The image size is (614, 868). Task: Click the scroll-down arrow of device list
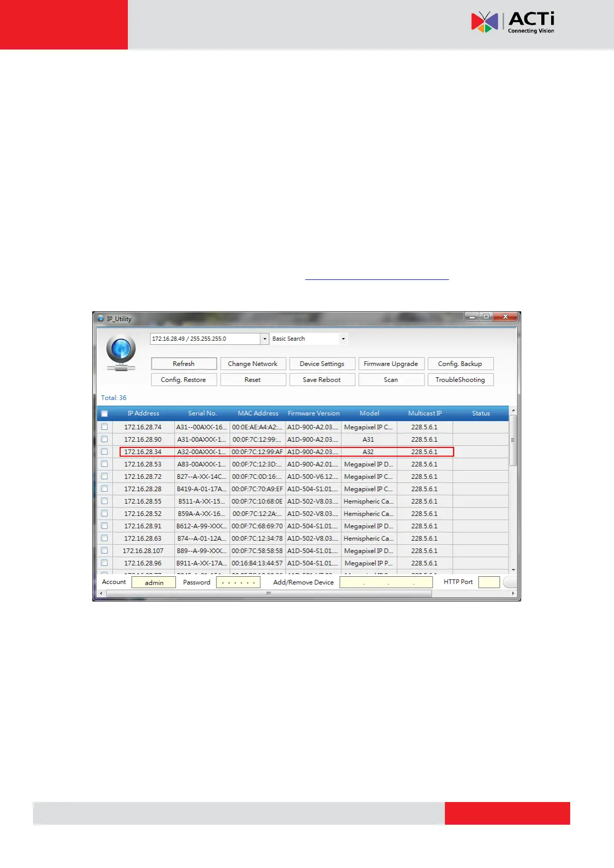coord(513,570)
